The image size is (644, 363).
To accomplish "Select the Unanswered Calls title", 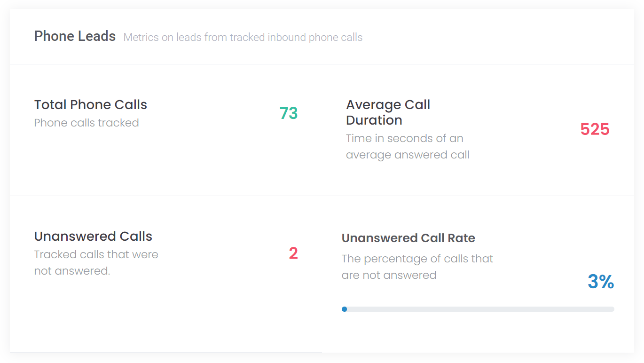I will pyautogui.click(x=93, y=236).
